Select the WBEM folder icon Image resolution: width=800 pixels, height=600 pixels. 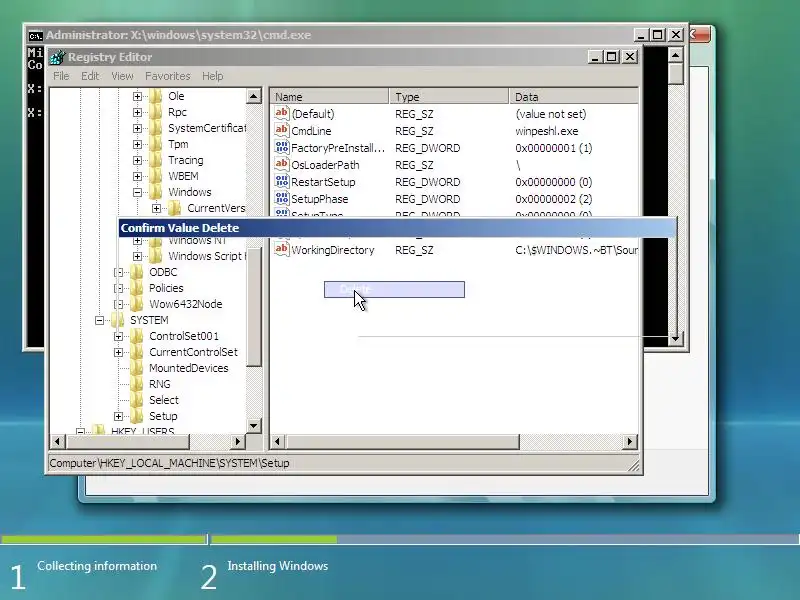coord(156,176)
